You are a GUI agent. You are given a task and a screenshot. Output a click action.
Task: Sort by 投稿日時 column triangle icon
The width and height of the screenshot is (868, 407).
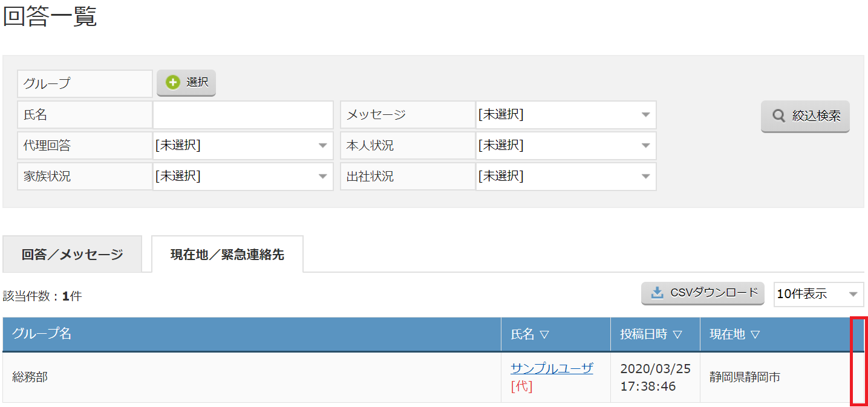pos(677,334)
